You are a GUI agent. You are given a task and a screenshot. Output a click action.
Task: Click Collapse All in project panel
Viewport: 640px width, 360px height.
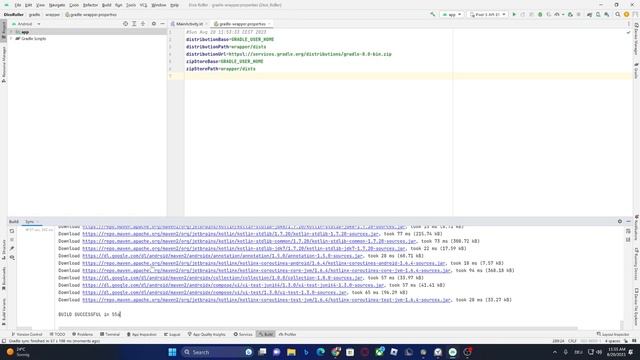click(143, 24)
